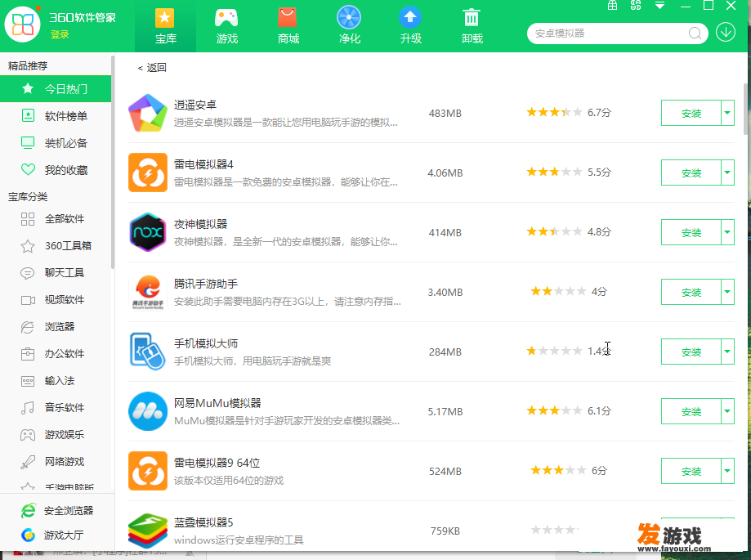751x560 pixels.
Task: Open the title bar main menu triangle
Action: point(659,6)
